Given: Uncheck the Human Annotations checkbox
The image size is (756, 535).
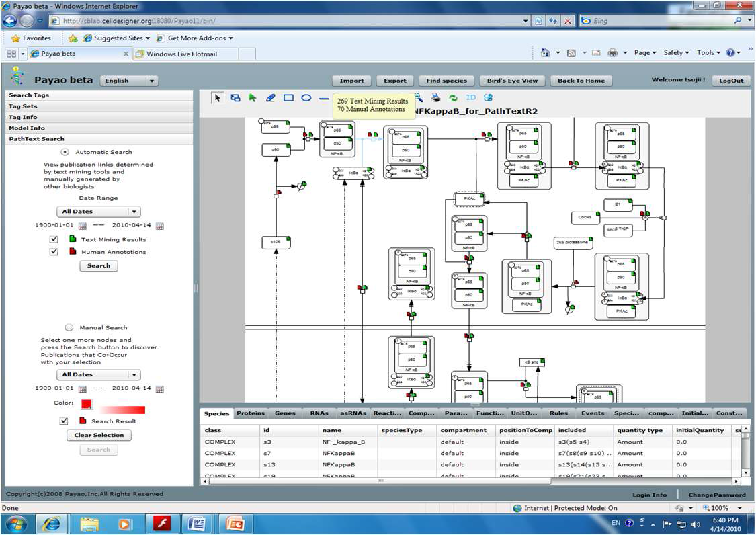Looking at the screenshot, I should (x=54, y=252).
